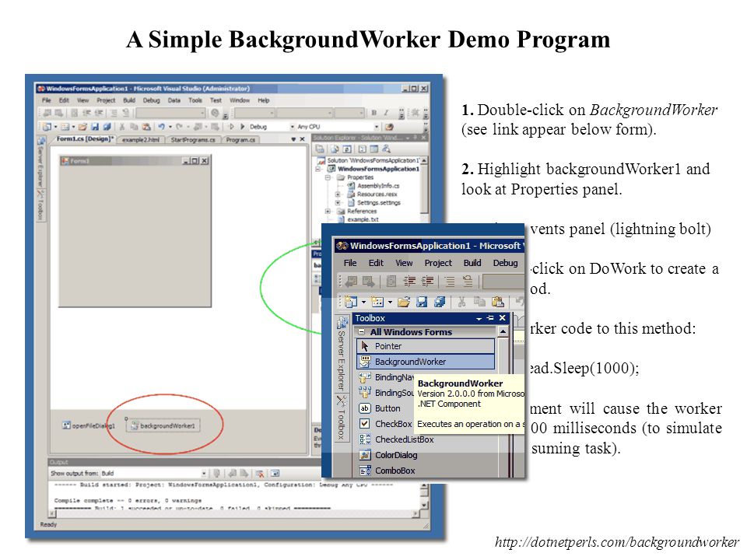Expand the References node in Solution Explorer

point(328,211)
